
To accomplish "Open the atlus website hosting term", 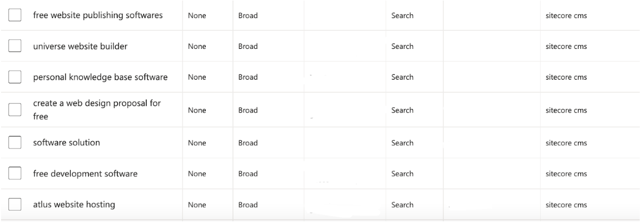I will [x=74, y=204].
